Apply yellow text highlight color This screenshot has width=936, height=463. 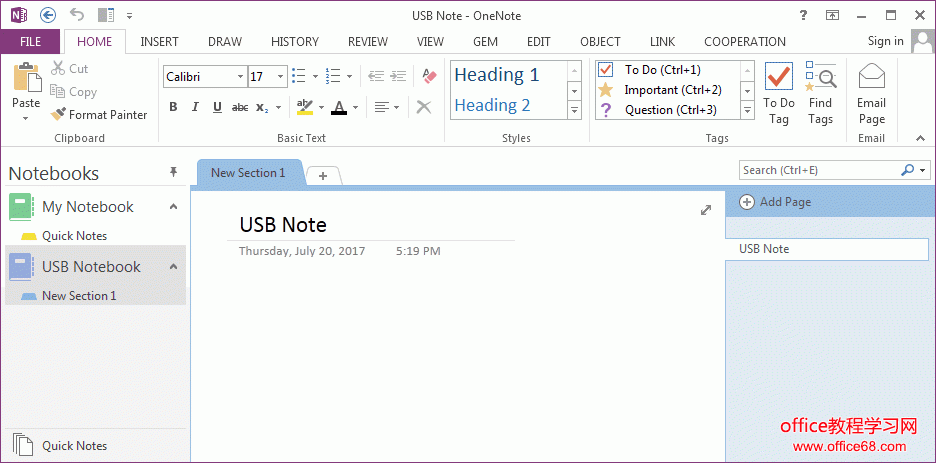pyautogui.click(x=305, y=107)
